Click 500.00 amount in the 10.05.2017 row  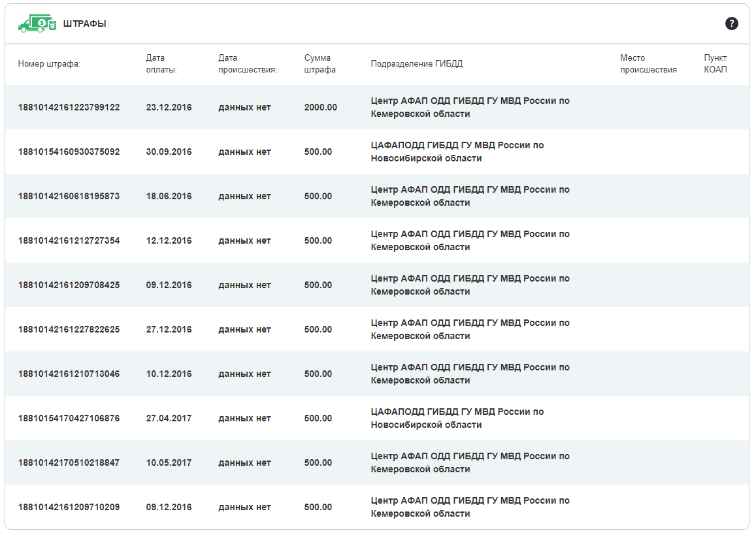(x=318, y=462)
